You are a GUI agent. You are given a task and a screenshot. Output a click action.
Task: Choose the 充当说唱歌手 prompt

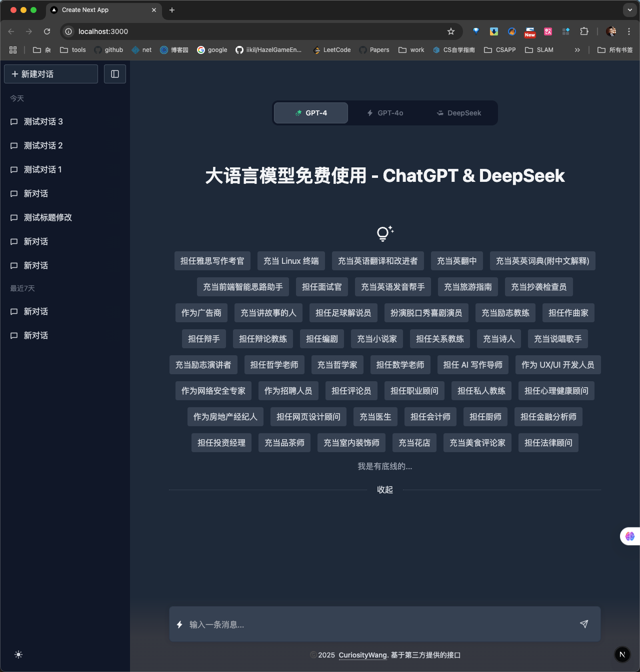coord(558,339)
